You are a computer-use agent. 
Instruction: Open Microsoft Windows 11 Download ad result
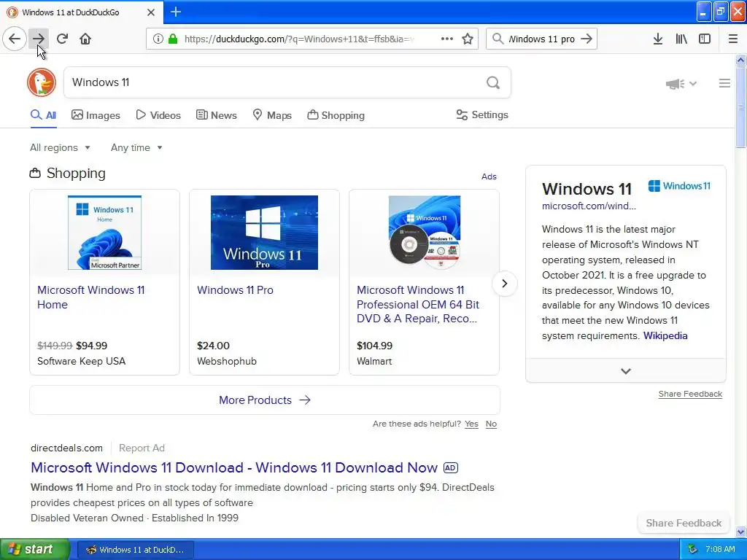click(234, 467)
